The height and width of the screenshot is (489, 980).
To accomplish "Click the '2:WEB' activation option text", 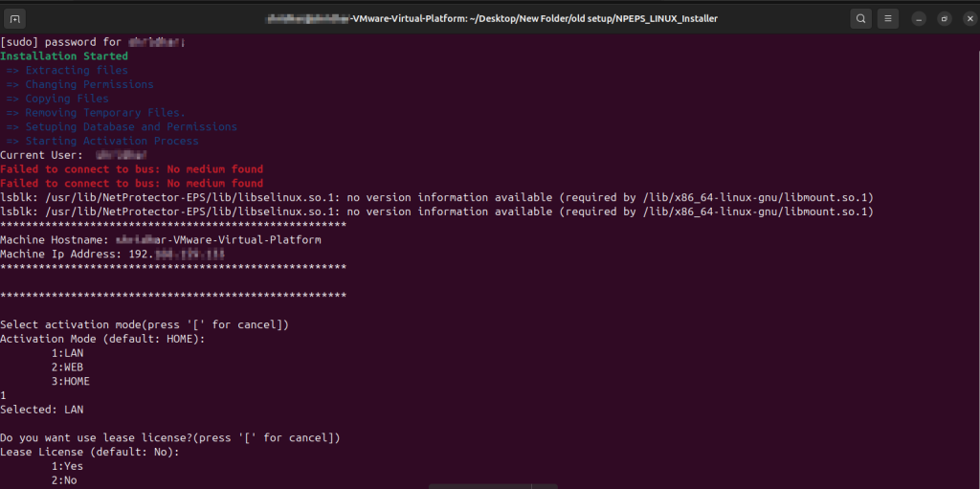I will [68, 367].
